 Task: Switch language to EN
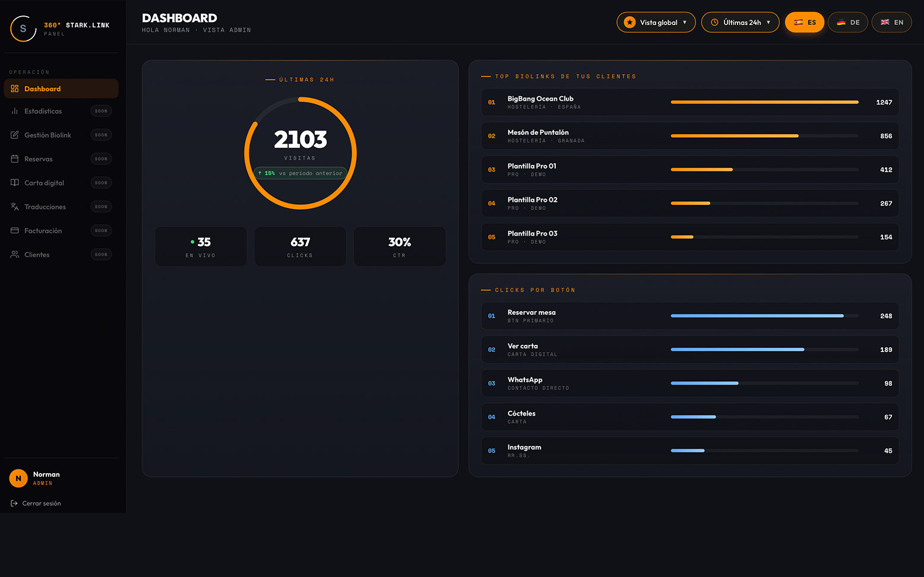(x=891, y=23)
